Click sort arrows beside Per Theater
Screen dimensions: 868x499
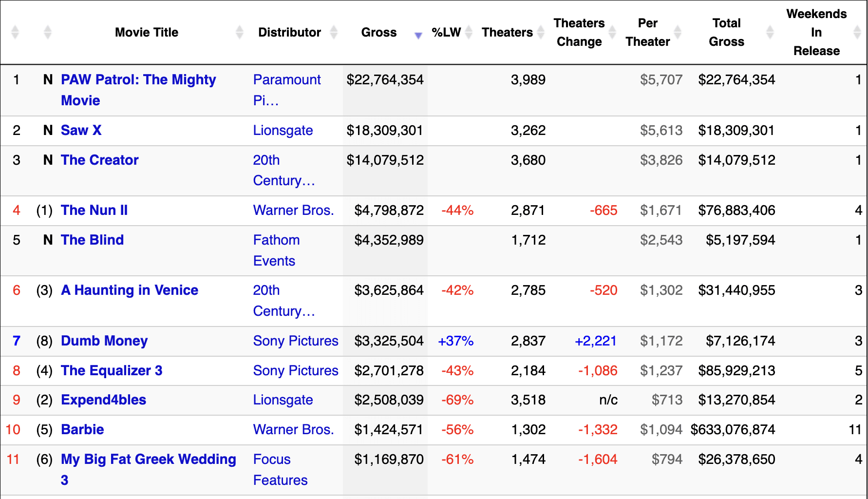click(678, 32)
